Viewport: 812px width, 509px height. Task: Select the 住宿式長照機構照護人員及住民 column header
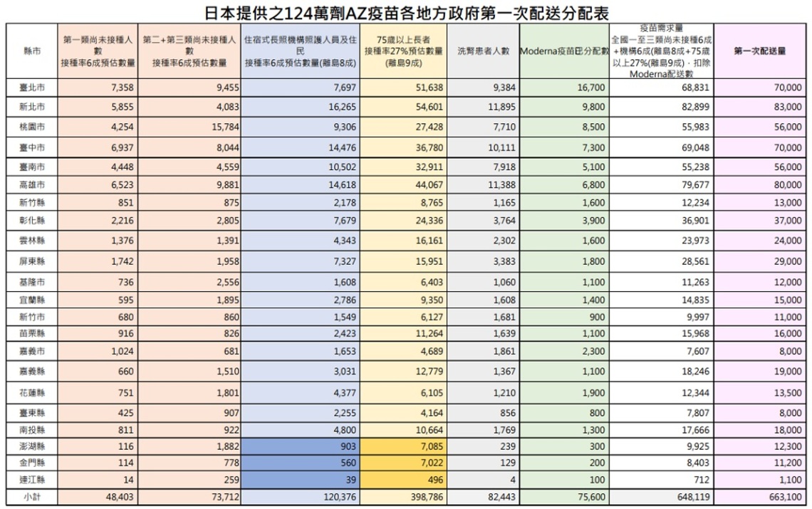(x=301, y=51)
